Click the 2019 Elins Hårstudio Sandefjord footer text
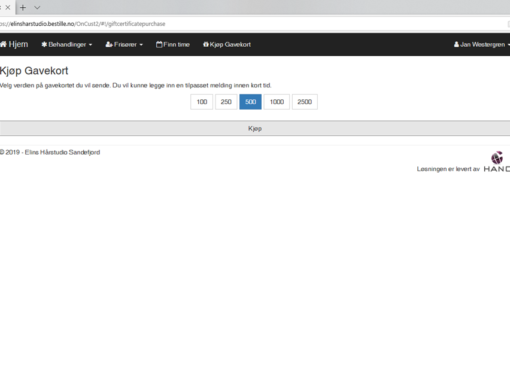510x382 pixels. click(50, 152)
